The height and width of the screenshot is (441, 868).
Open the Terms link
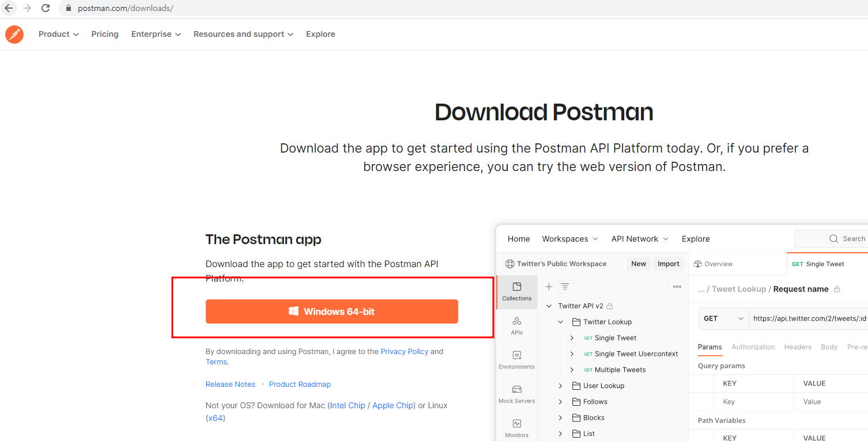coord(216,362)
